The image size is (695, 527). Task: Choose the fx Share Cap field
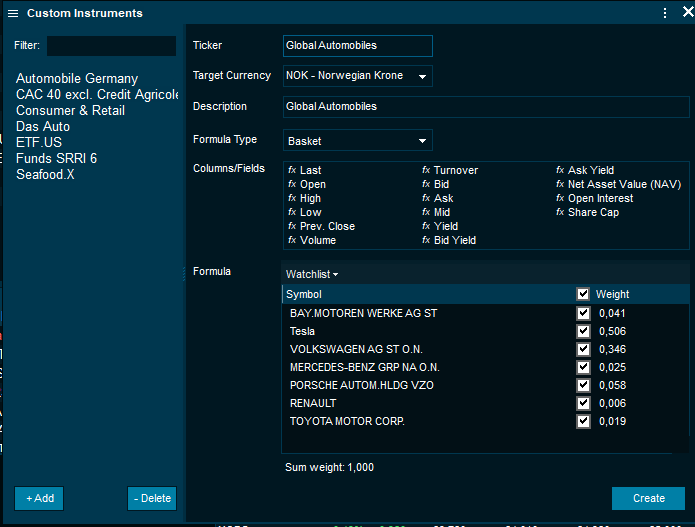pyautogui.click(x=593, y=213)
